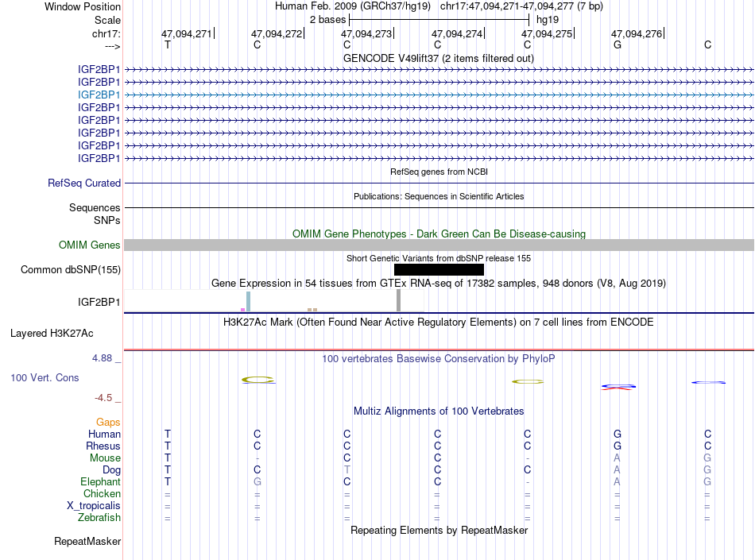Click IGF2BP1 label beside GTEx bar chart
Screen dimensions: 755x560
point(99,302)
